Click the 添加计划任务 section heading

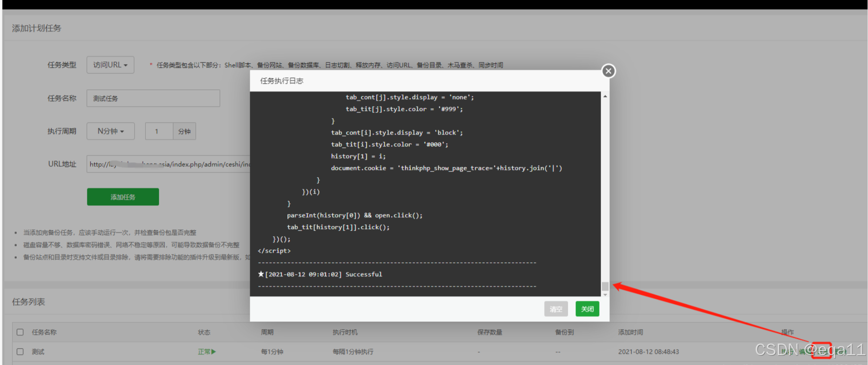37,28
